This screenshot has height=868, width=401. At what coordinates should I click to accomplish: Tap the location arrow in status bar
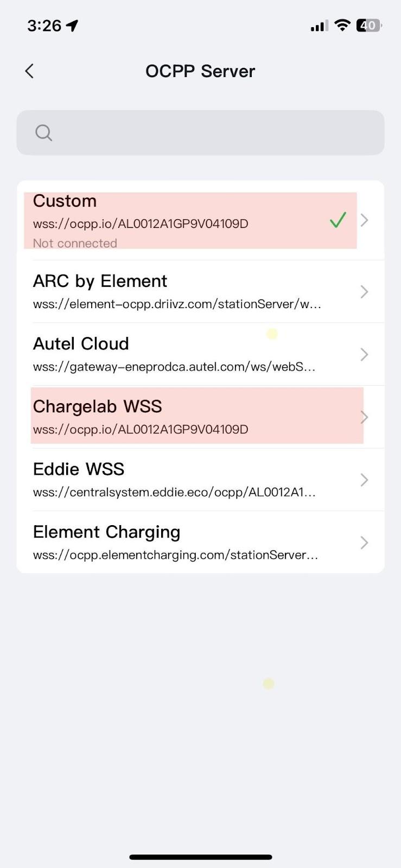(x=72, y=25)
